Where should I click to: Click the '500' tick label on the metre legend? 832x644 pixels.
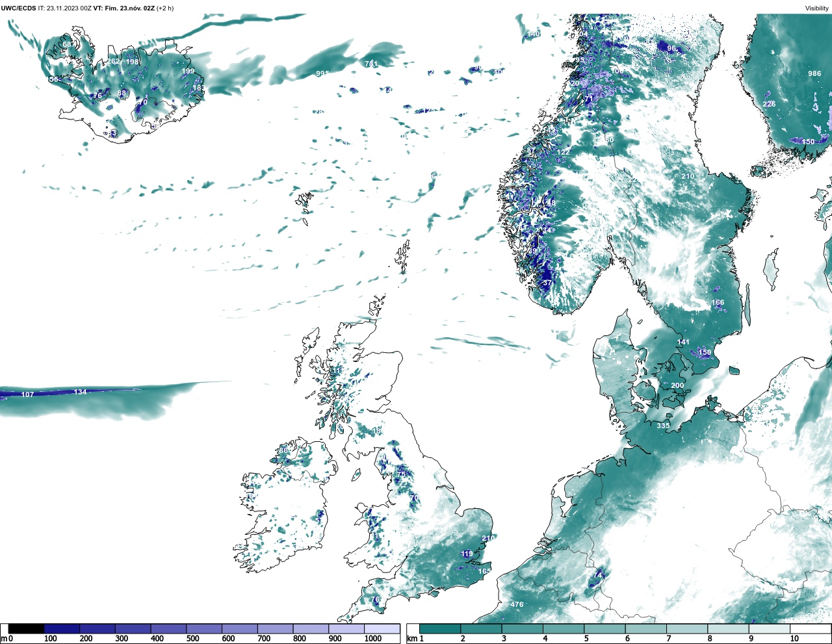pos(192,639)
